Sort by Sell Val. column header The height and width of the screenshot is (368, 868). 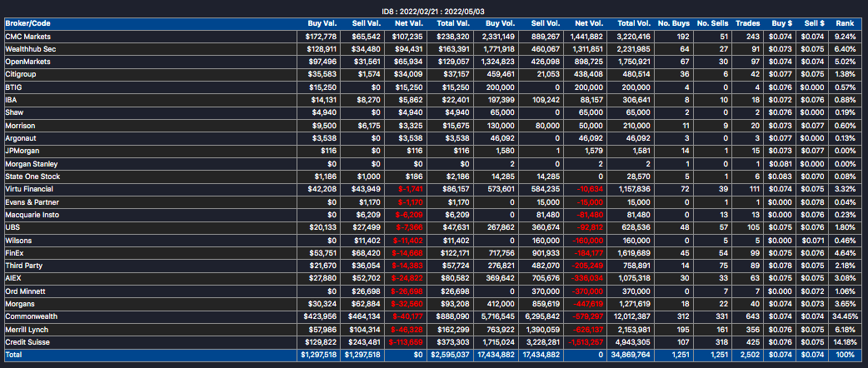click(x=366, y=24)
